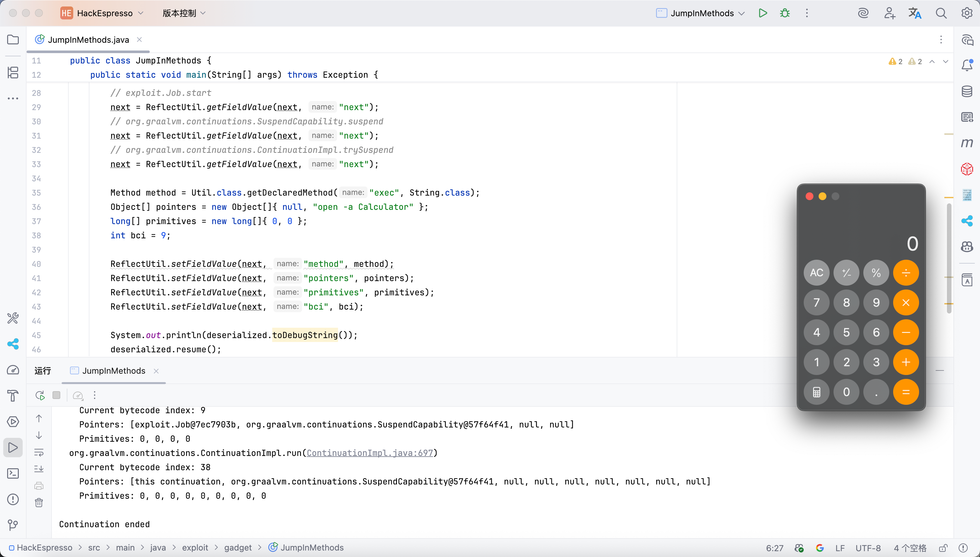This screenshot has width=980, height=557.
Task: Open Notifications bell in right sidebar
Action: [x=967, y=65]
